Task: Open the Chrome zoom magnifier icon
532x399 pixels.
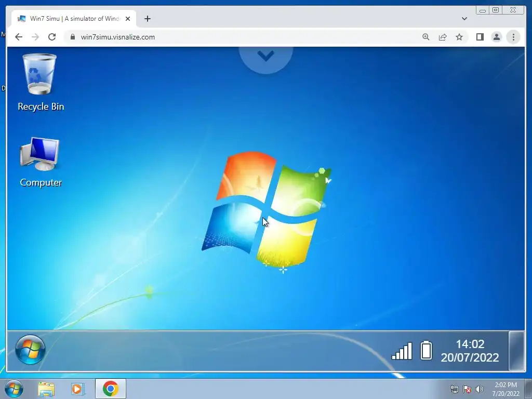Action: pos(426,37)
